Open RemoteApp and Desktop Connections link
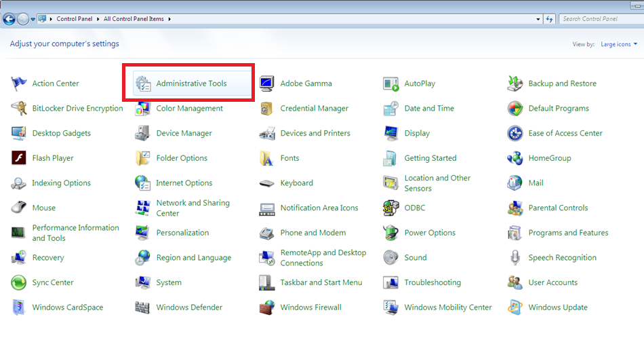The width and height of the screenshot is (644, 357). (323, 258)
